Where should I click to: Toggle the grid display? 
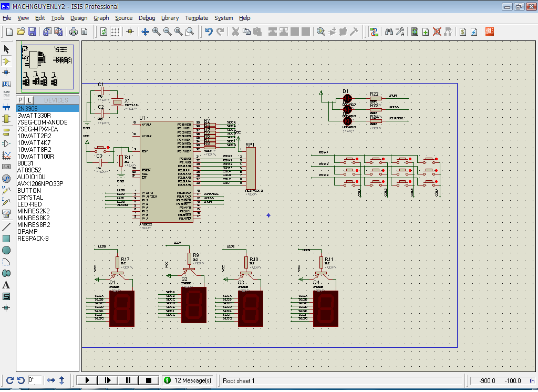tap(115, 32)
